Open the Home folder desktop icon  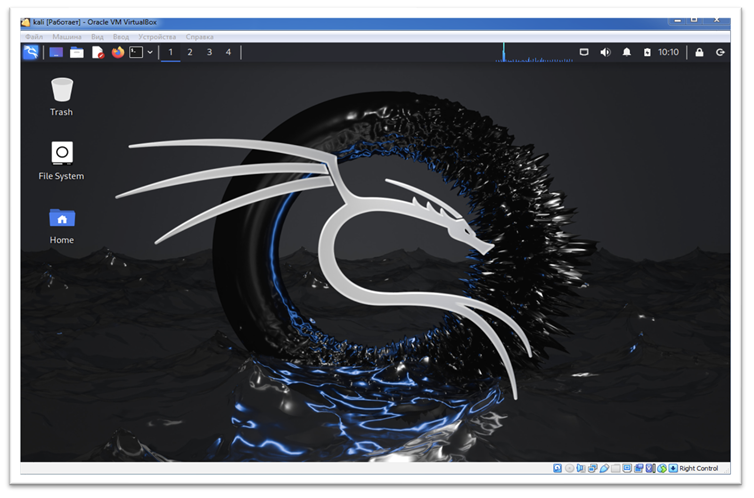[x=62, y=225]
